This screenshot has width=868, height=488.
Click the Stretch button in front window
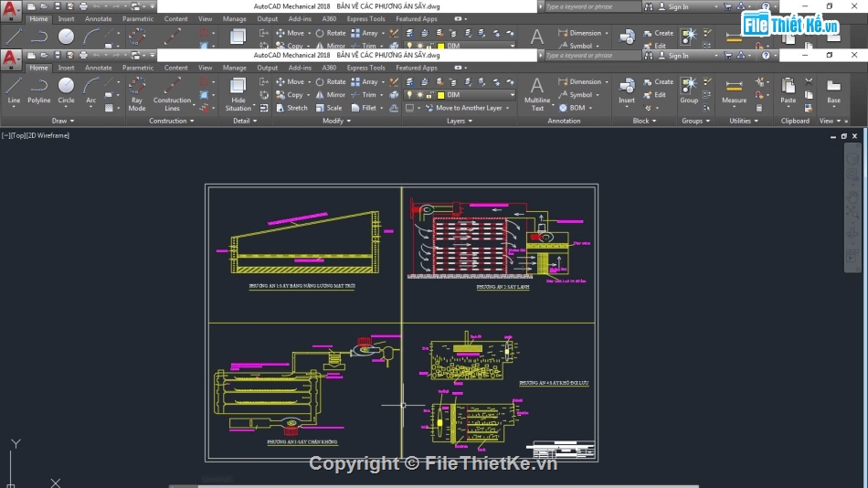click(x=291, y=108)
